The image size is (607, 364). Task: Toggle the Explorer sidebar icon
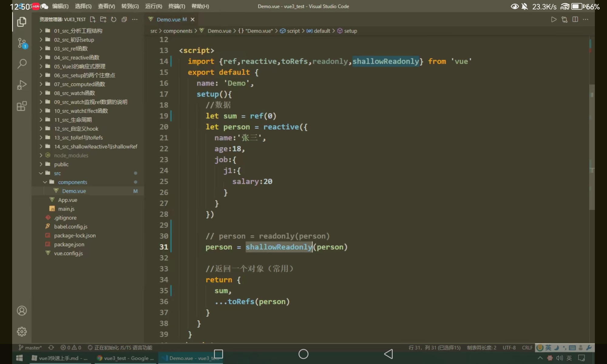coord(22,22)
